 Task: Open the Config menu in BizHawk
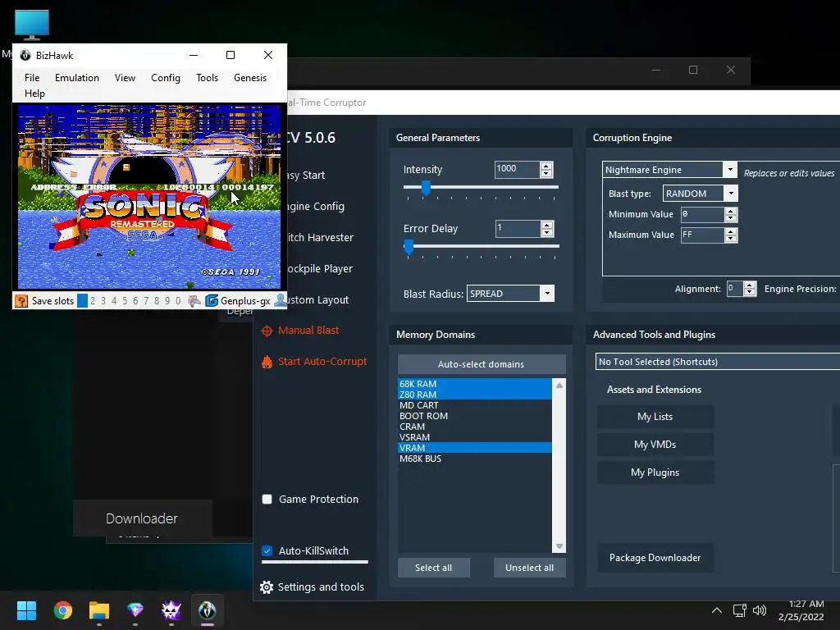(166, 78)
